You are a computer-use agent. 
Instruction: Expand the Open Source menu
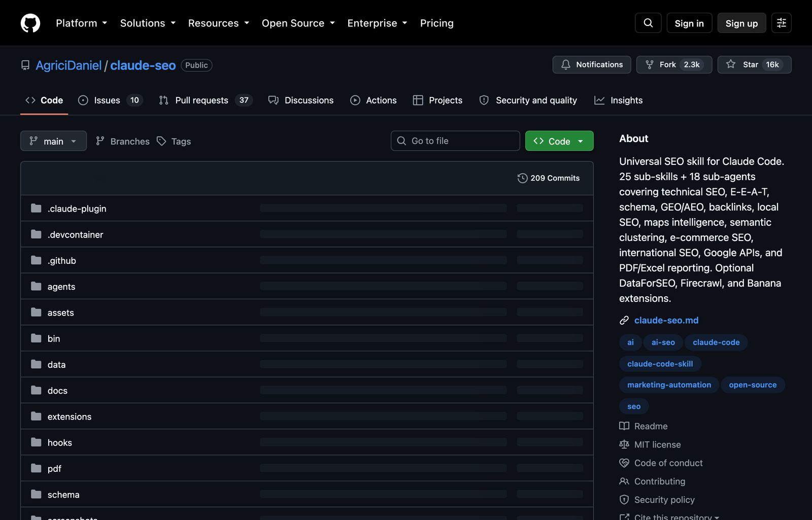(298, 23)
